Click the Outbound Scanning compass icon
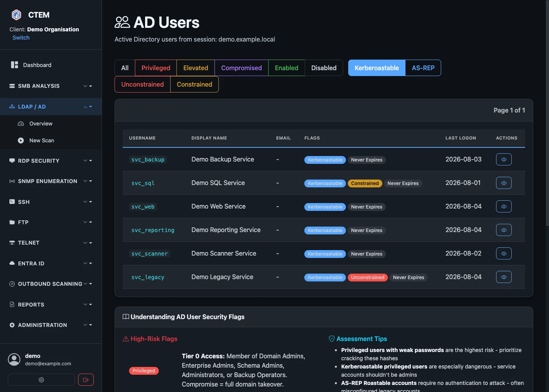The width and height of the screenshot is (549, 392). (12, 284)
